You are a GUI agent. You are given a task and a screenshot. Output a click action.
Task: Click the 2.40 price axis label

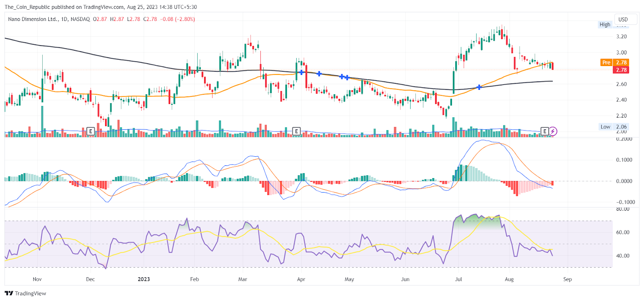click(x=621, y=100)
